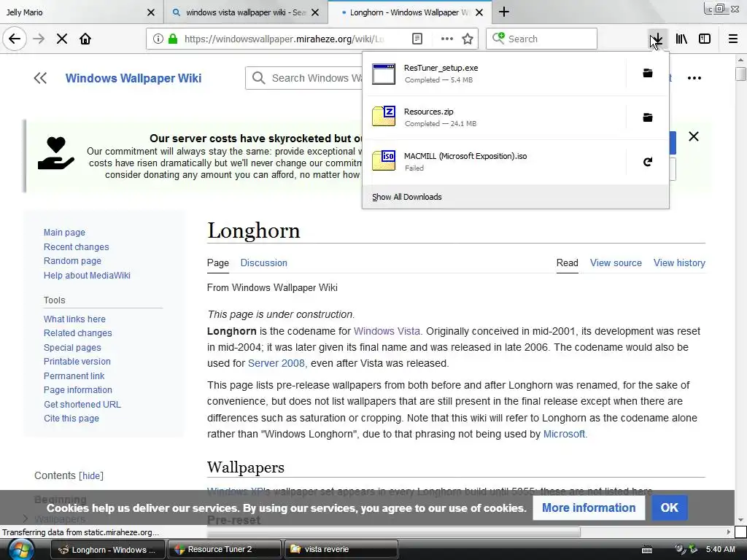
Task: Show site information via the info circle icon
Action: click(158, 39)
